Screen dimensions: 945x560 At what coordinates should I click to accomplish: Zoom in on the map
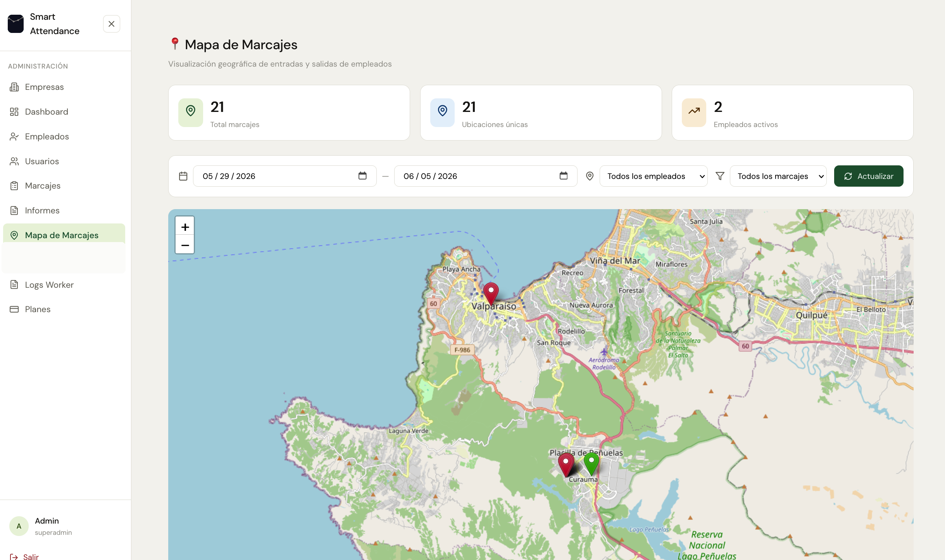[185, 227]
